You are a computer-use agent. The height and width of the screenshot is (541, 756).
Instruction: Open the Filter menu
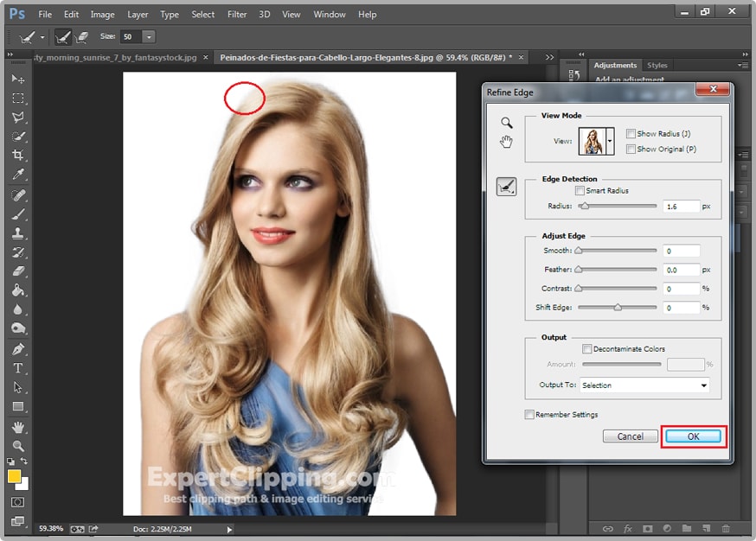pos(237,15)
